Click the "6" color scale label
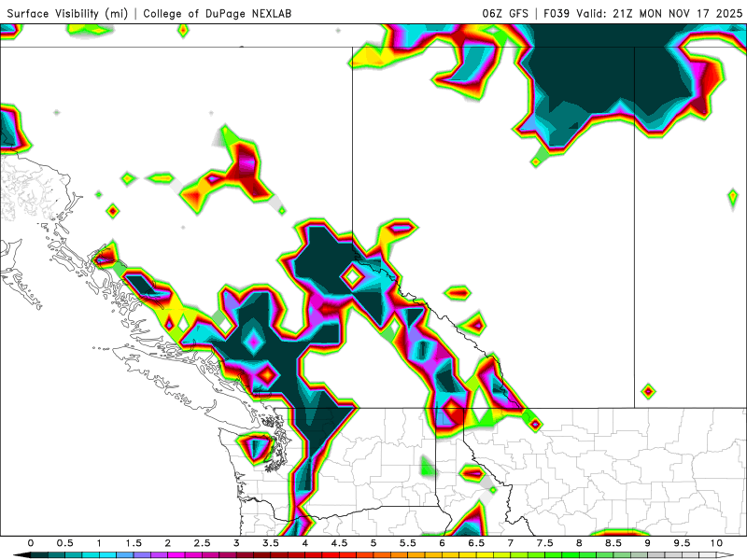Image resolution: width=747 pixels, height=560 pixels. [x=442, y=543]
